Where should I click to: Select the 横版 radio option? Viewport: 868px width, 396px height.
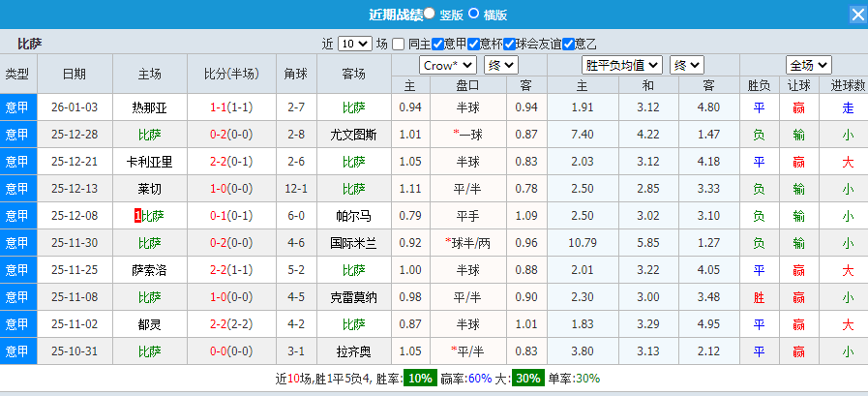pos(473,14)
